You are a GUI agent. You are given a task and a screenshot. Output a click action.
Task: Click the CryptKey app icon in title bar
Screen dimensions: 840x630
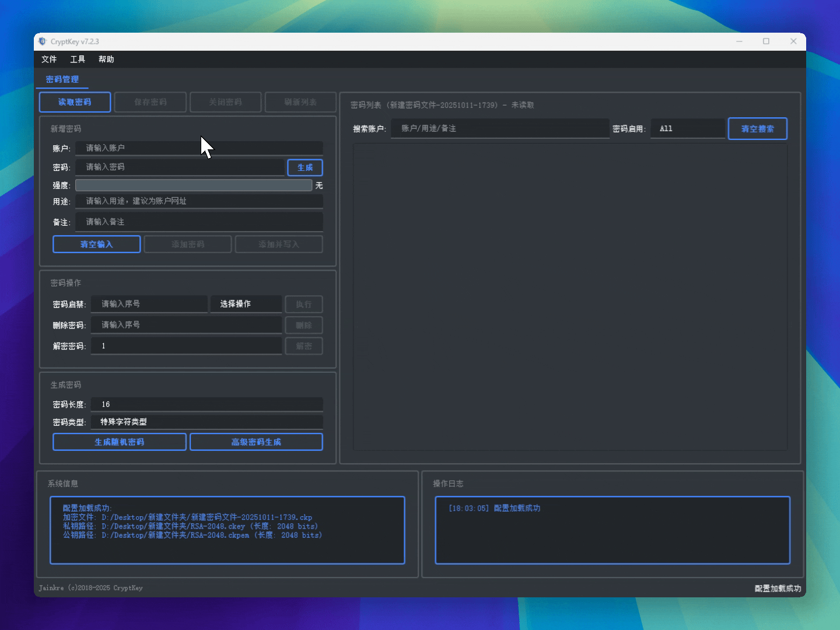tap(42, 41)
